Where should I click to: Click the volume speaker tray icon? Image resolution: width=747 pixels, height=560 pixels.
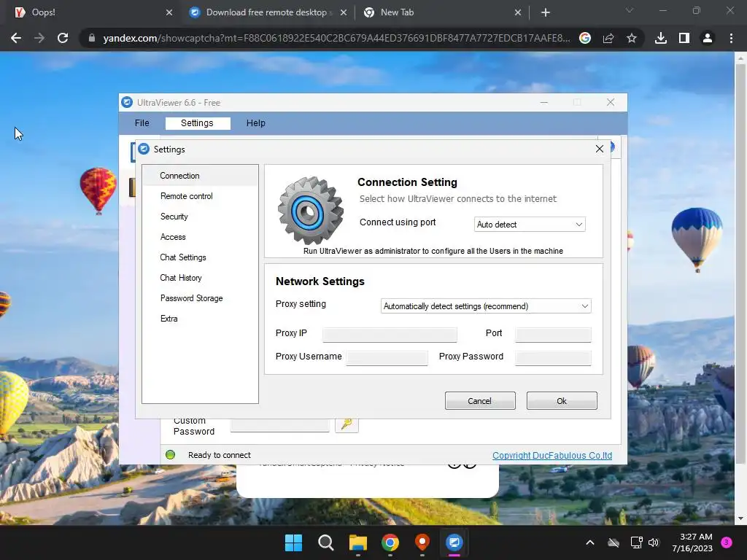(x=654, y=542)
